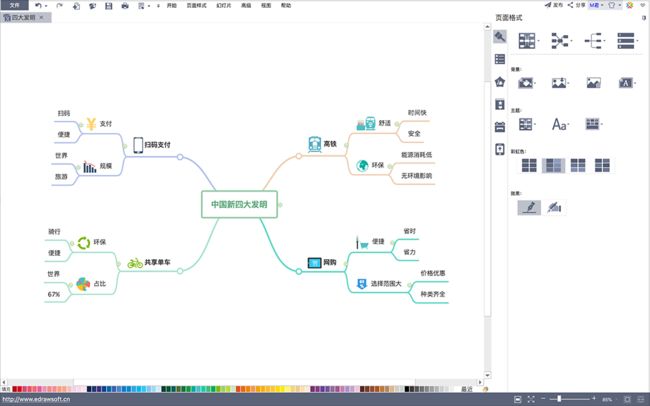Enable the hand-drawn pen effect
Viewport: 650px width, 406px height.
tap(528, 207)
